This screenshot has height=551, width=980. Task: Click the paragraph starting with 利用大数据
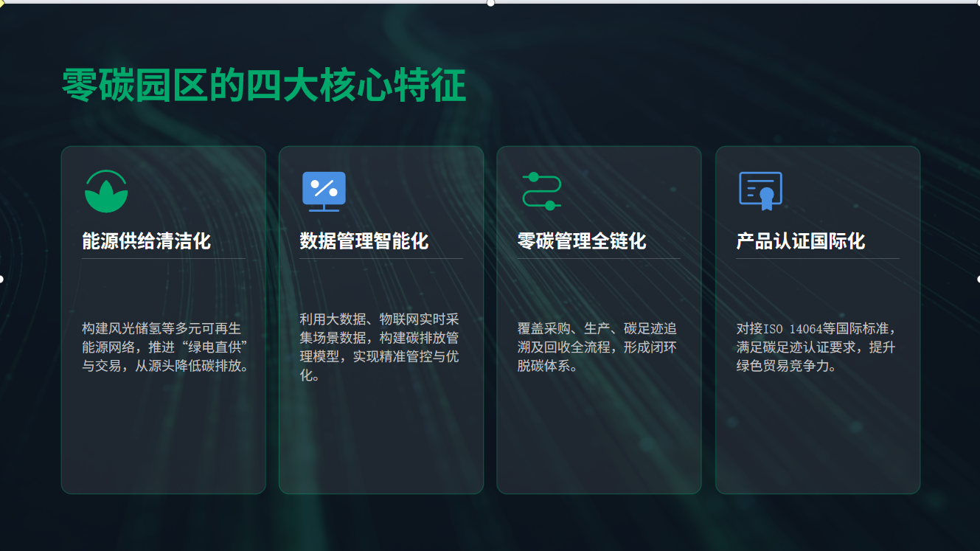coord(380,347)
